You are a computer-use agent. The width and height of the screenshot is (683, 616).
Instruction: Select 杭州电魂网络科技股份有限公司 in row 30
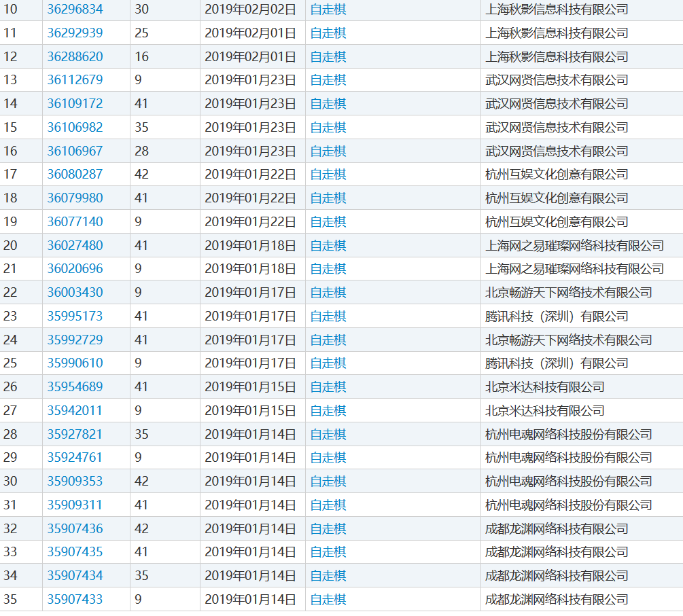click(568, 481)
